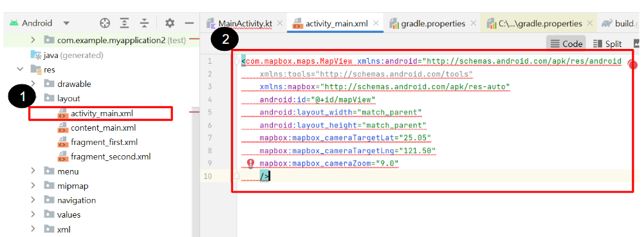Click the Select Opened File target icon
This screenshot has height=237, width=644.
pyautogui.click(x=105, y=23)
